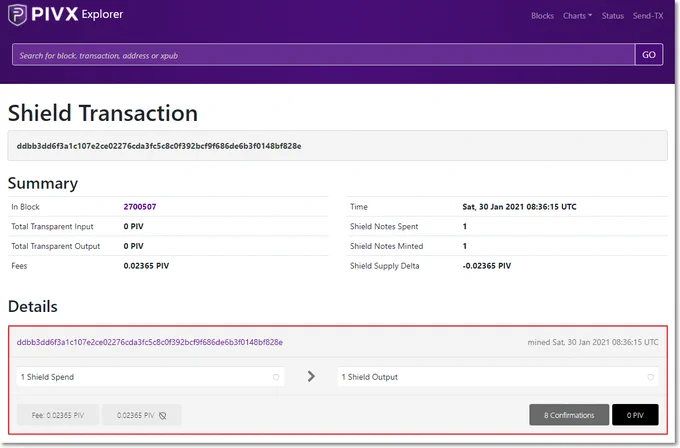Select the transaction hash under Shield Transaction heading
The width and height of the screenshot is (680, 448).
(159, 146)
